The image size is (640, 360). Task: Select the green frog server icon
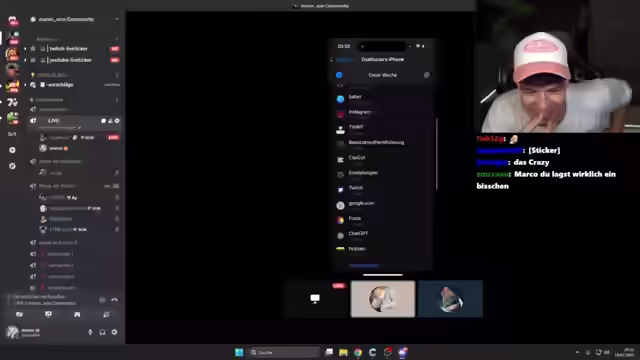point(13,119)
